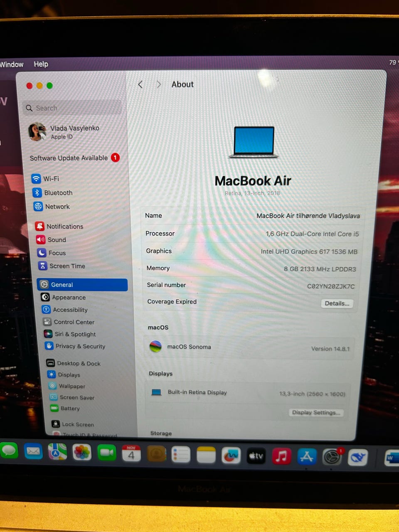Image resolution: width=399 pixels, height=532 pixels.
Task: Open Network settings in sidebar
Action: pyautogui.click(x=52, y=207)
